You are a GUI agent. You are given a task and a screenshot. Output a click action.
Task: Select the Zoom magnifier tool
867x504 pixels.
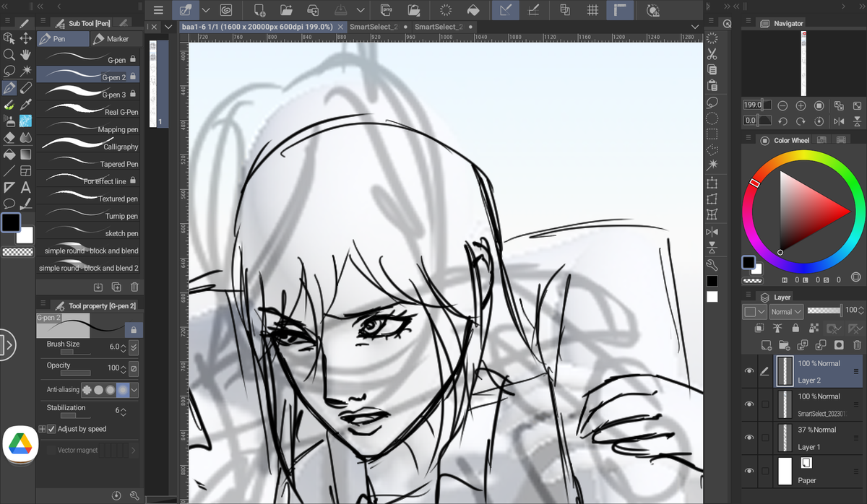click(x=9, y=54)
